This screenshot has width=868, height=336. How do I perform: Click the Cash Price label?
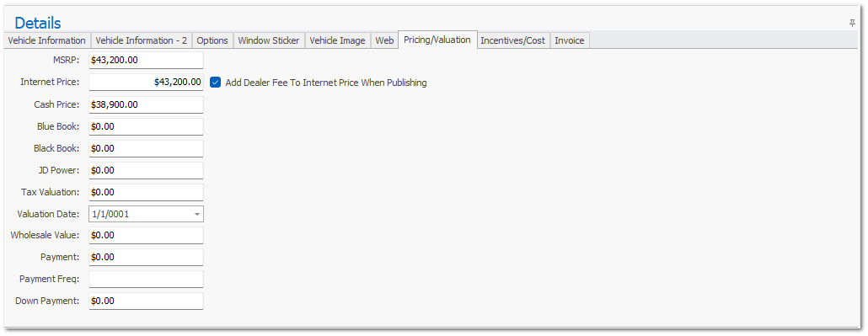[x=57, y=104]
